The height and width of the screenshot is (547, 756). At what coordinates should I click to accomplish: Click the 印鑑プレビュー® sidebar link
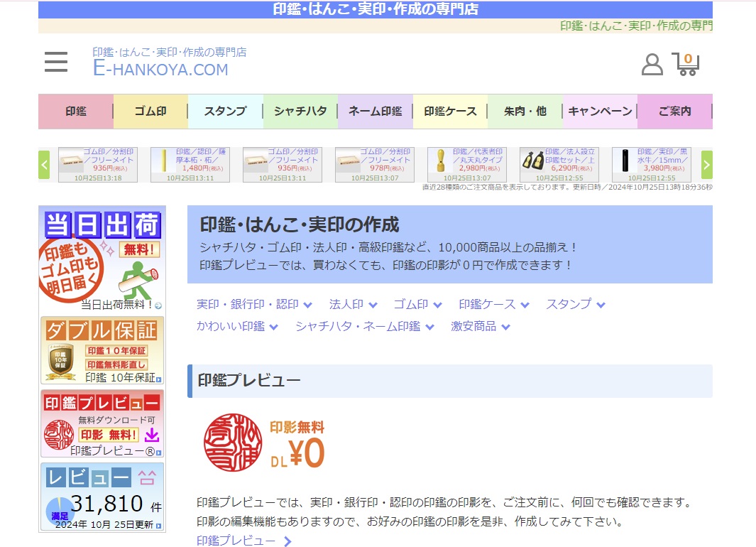click(116, 451)
